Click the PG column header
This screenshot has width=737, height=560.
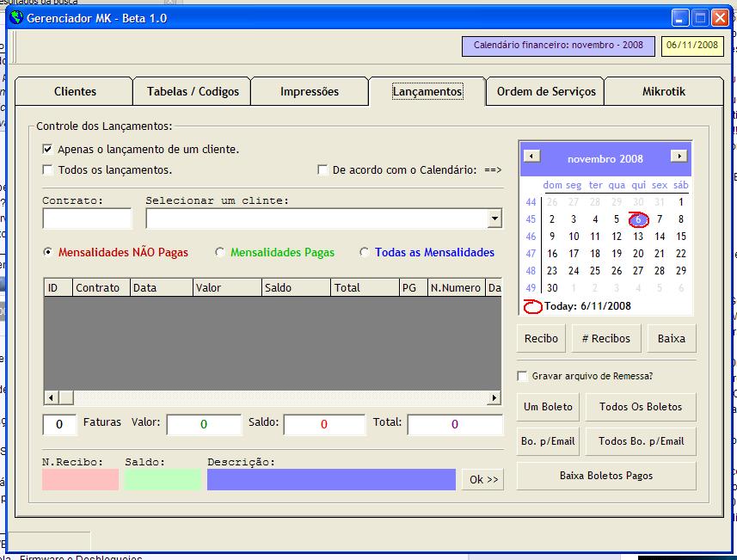click(413, 287)
